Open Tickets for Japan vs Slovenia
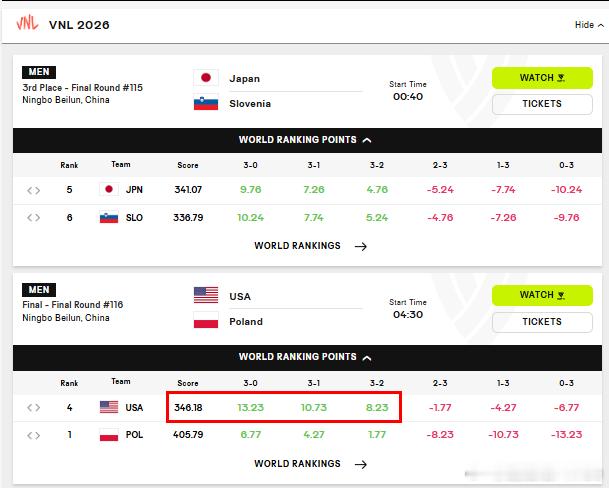The image size is (609, 488). [x=542, y=104]
